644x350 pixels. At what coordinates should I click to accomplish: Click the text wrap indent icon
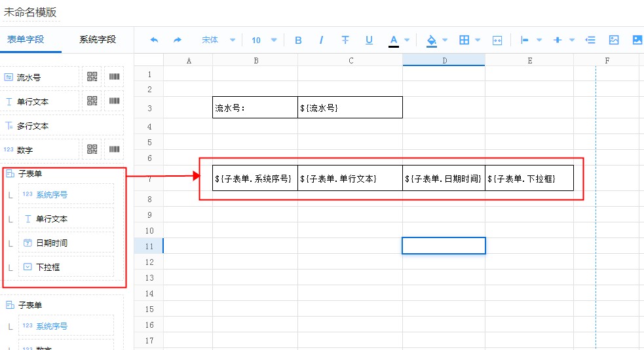click(590, 40)
